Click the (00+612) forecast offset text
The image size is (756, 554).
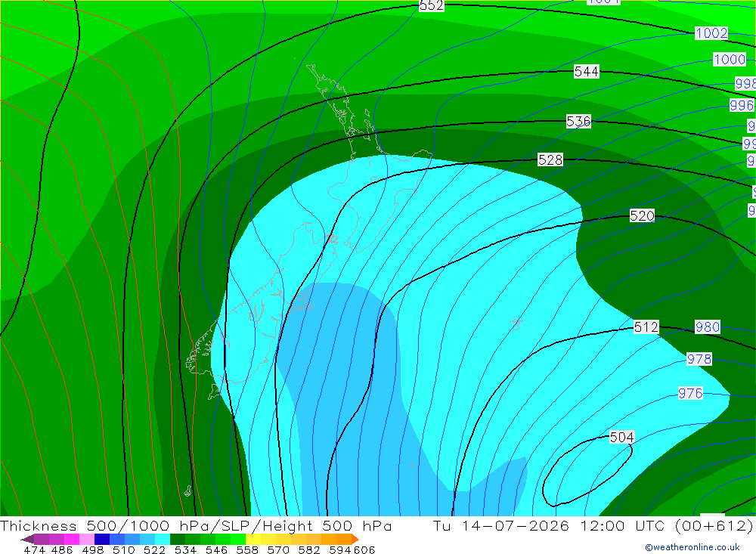[714, 525]
